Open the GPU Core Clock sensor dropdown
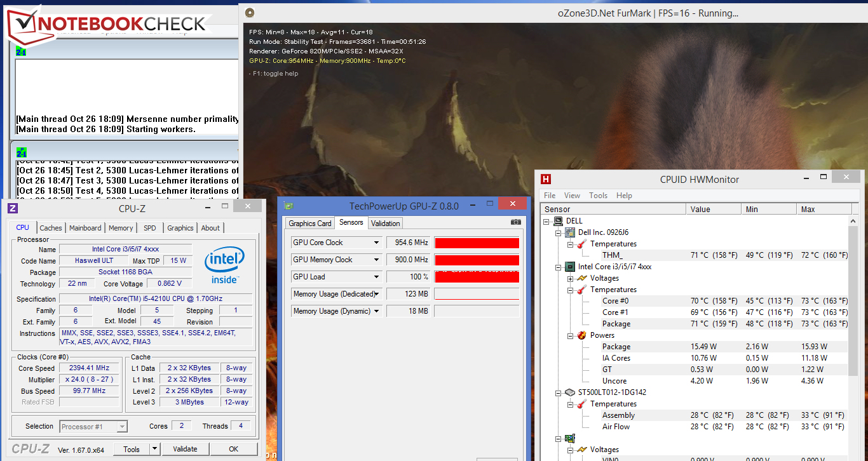 pyautogui.click(x=377, y=243)
